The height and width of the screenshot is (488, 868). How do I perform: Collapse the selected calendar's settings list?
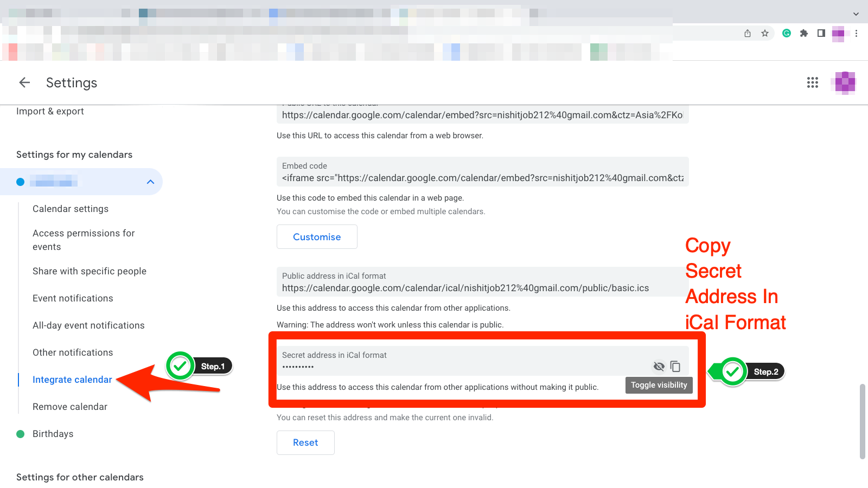pyautogui.click(x=150, y=182)
